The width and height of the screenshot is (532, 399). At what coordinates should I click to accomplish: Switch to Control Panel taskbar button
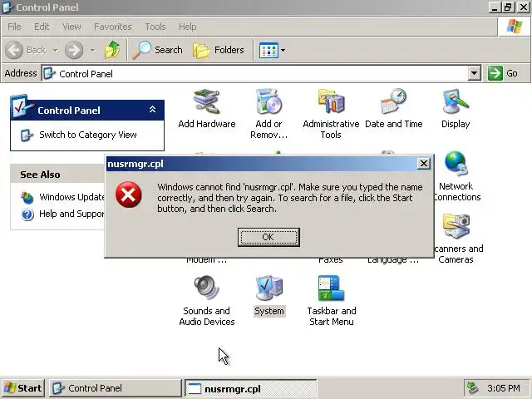point(116,388)
